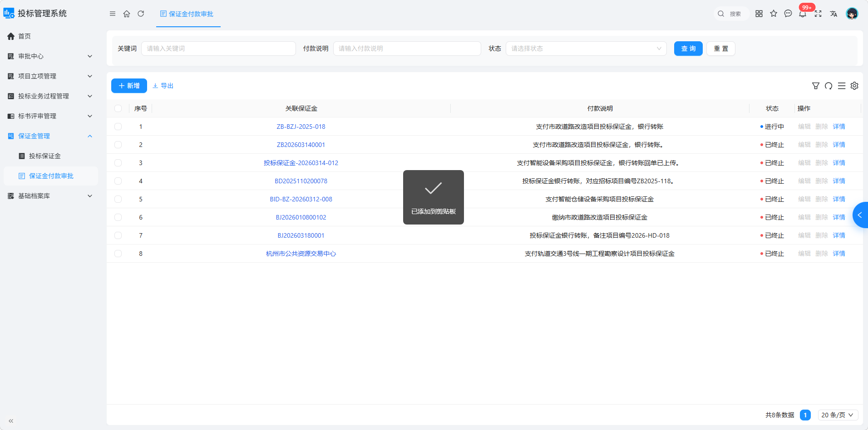Click the 查询 search button
Viewport: 868px width, 430px height.
click(688, 49)
